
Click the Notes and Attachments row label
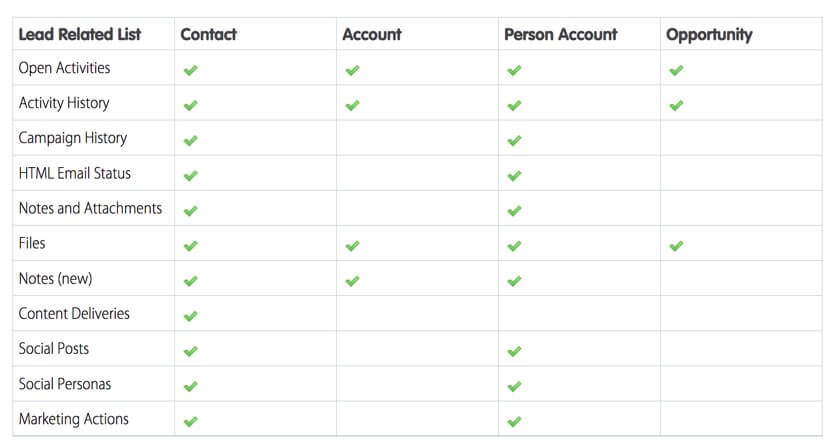click(x=90, y=208)
